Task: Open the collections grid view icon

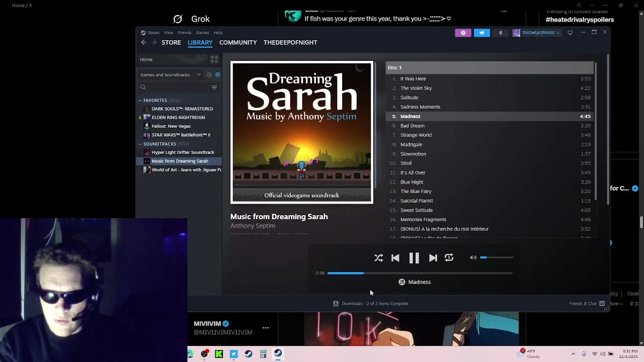Action: (x=214, y=59)
